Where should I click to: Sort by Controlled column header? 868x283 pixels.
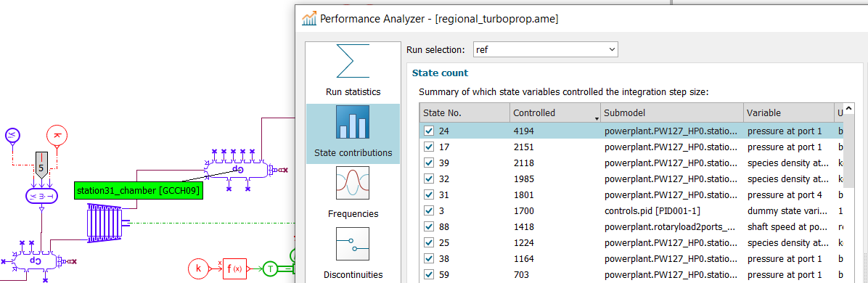pyautogui.click(x=554, y=112)
